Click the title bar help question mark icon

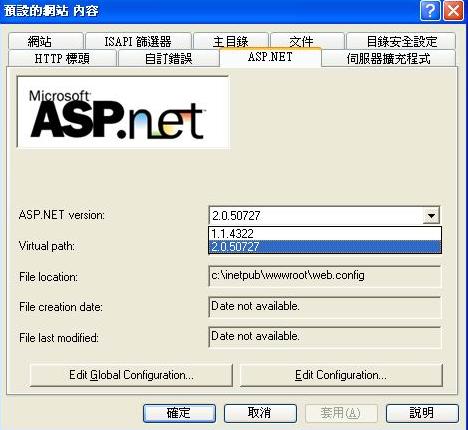430,11
